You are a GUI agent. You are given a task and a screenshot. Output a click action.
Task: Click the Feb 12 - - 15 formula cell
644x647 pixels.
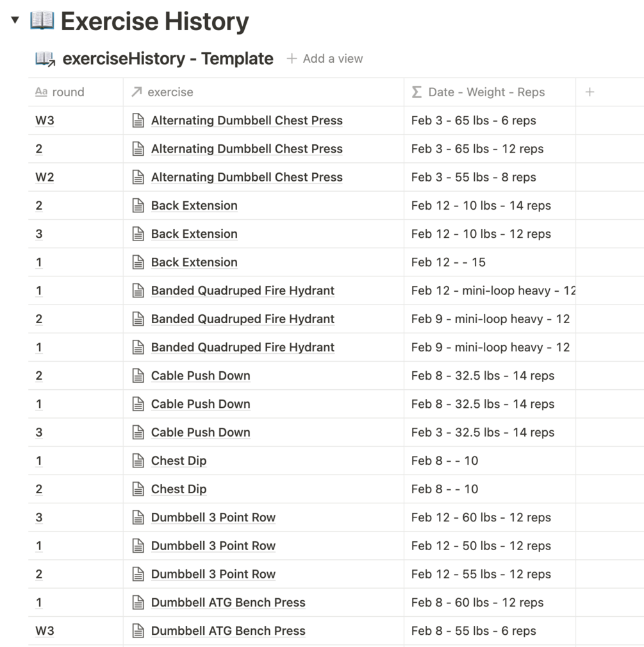pos(449,262)
